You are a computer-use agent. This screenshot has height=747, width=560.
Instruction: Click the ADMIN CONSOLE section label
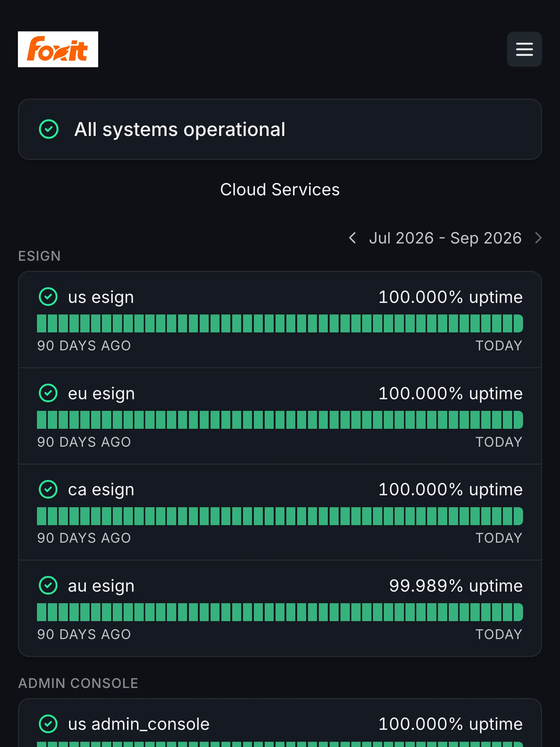78,684
